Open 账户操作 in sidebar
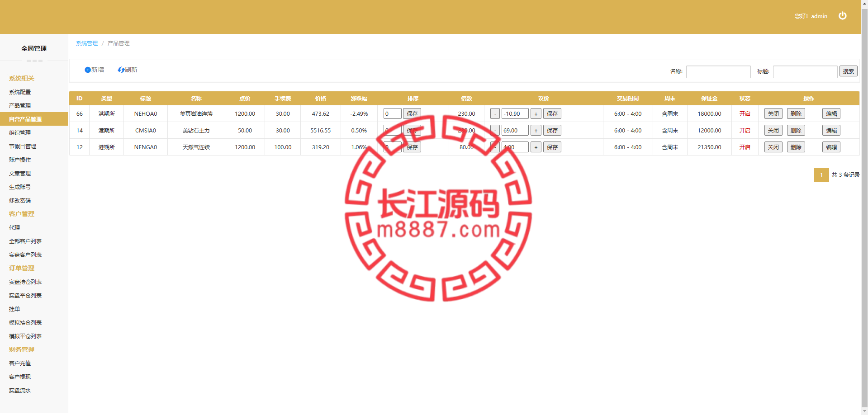 coord(20,160)
